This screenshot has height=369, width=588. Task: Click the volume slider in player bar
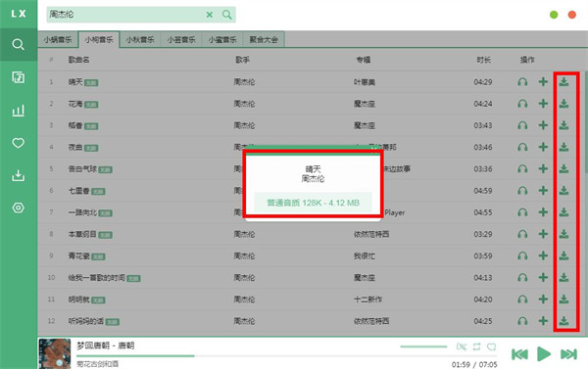point(423,346)
